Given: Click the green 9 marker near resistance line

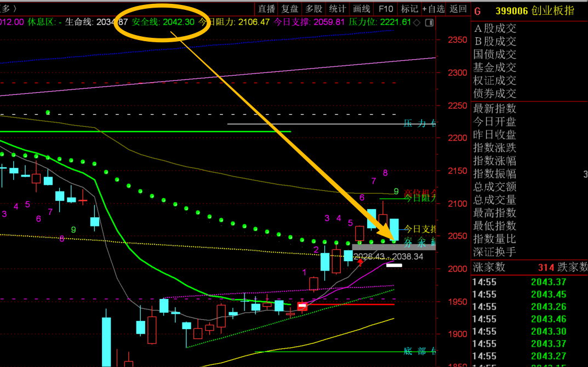Looking at the screenshot, I should 396,191.
